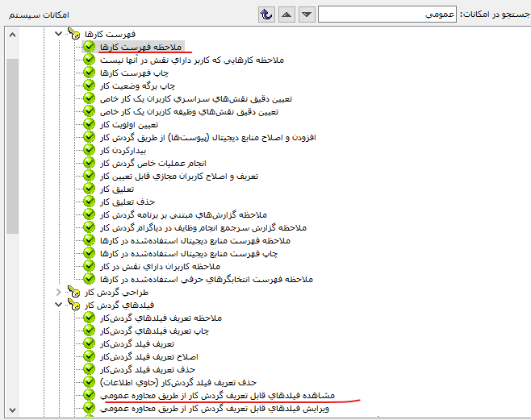
Task: Click key icon of فیلدهای گردش کار group
Action: pos(74,305)
